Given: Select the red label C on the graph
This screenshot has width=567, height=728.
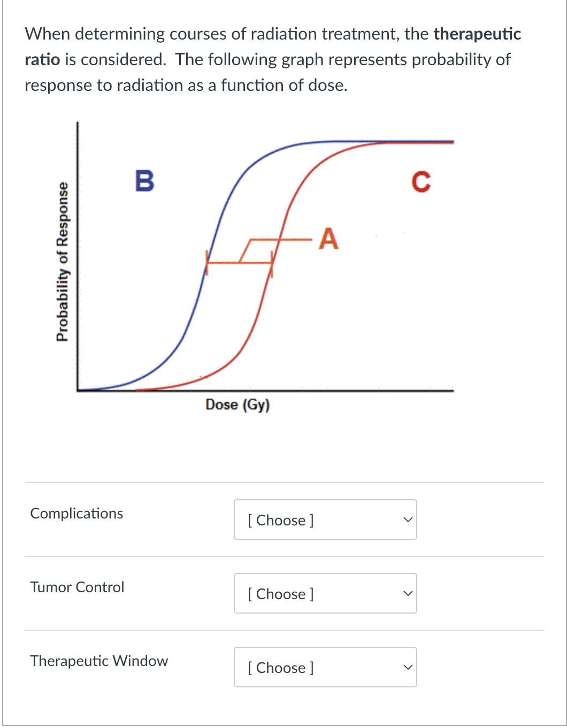Looking at the screenshot, I should (x=422, y=182).
